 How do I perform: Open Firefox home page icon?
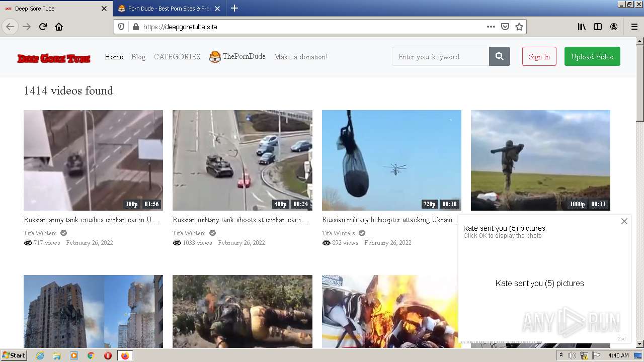pyautogui.click(x=59, y=27)
